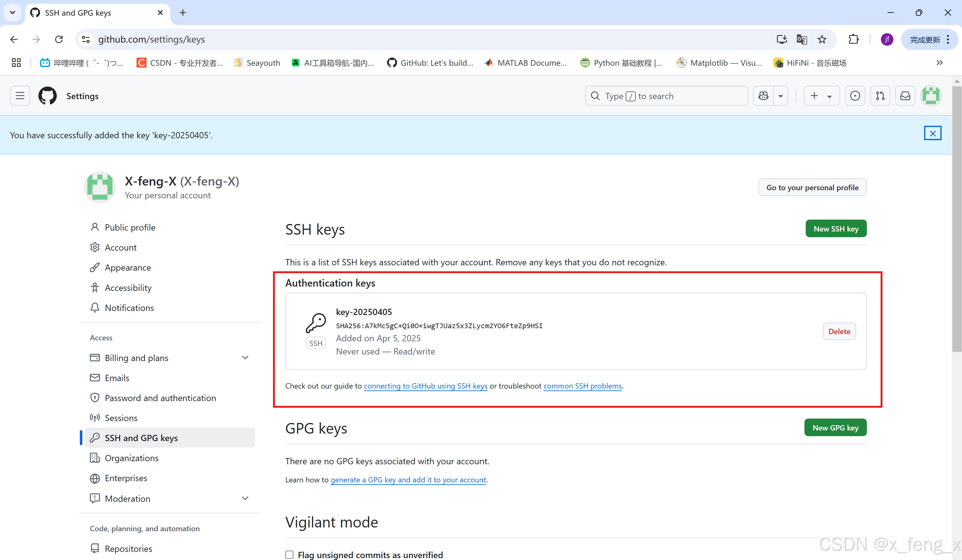
Task: Open the Emails settings page
Action: (117, 378)
